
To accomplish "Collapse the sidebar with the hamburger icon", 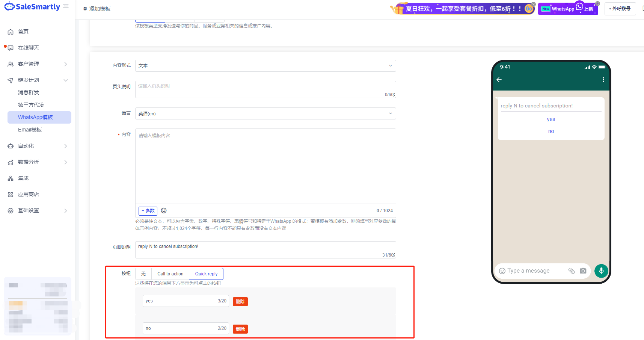I will [x=65, y=6].
